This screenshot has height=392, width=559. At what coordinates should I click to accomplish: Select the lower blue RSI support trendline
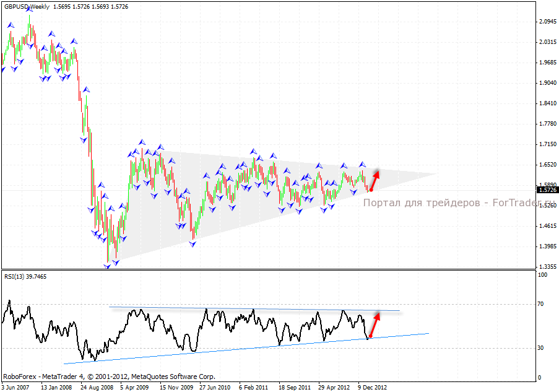186,352
